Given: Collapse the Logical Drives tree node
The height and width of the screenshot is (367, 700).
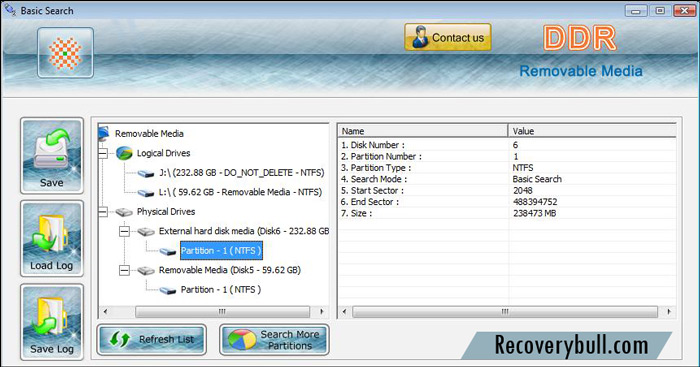Looking at the screenshot, I should pyautogui.click(x=103, y=154).
